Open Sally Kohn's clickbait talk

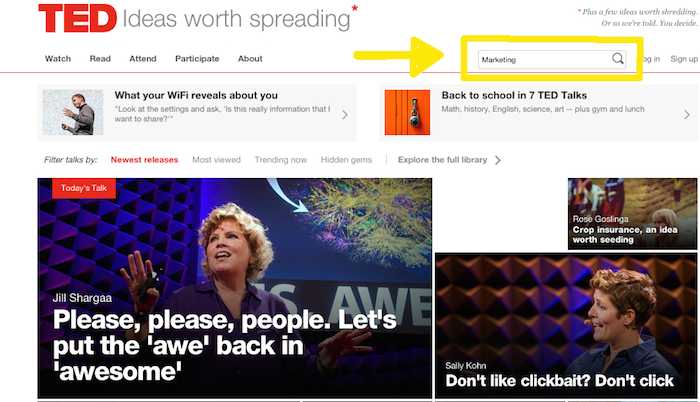click(566, 326)
